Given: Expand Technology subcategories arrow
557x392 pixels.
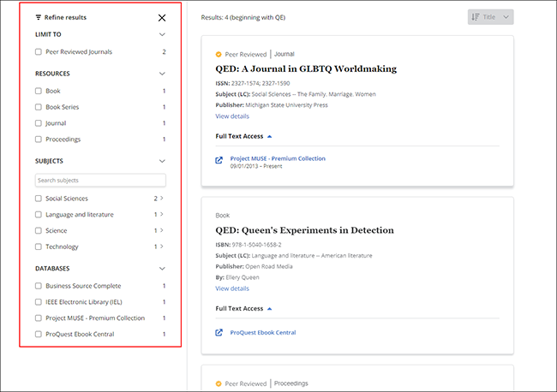Looking at the screenshot, I should (x=162, y=246).
